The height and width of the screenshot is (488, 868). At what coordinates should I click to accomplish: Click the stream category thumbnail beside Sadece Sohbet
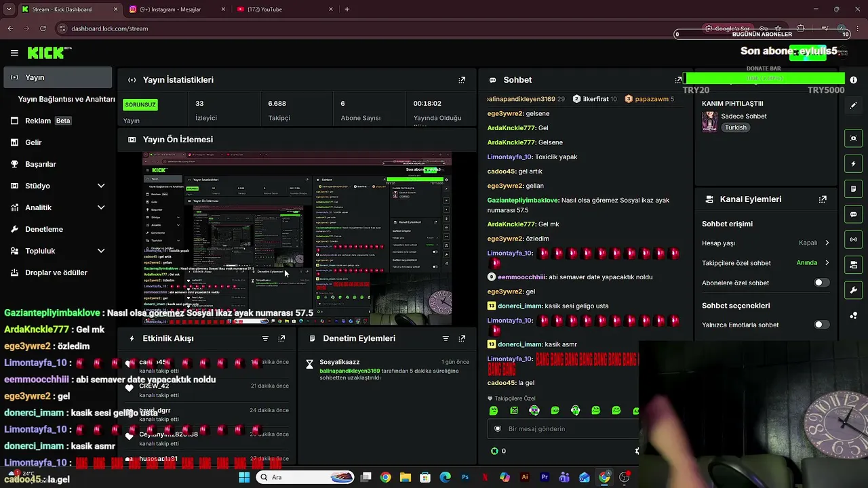click(709, 121)
